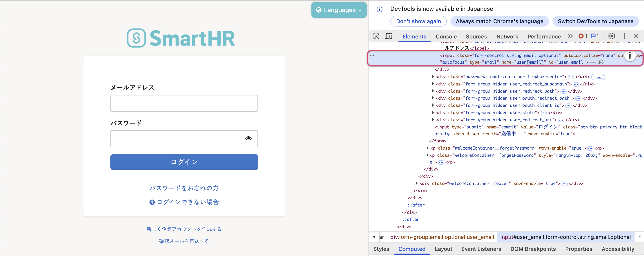Image resolution: width=644 pixels, height=256 pixels.
Task: Click the blue issues count indicator
Action: pos(595,36)
